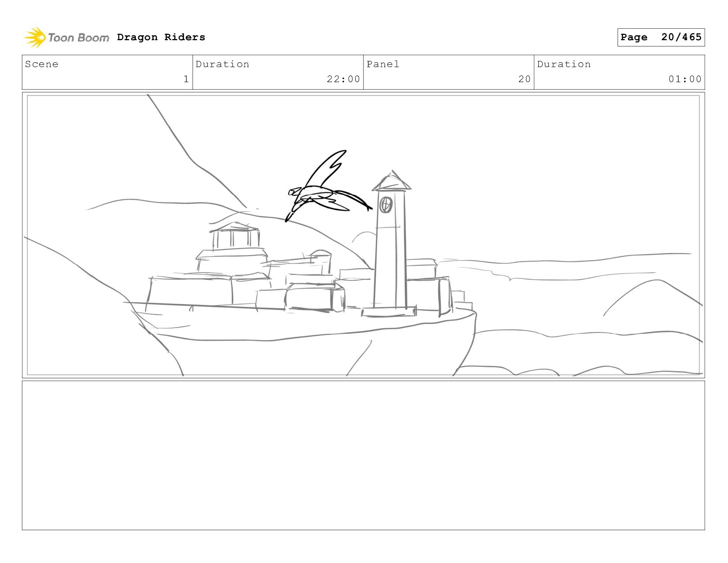Click the 'Scene' label
Screen dimensions: 728x563
[41, 64]
